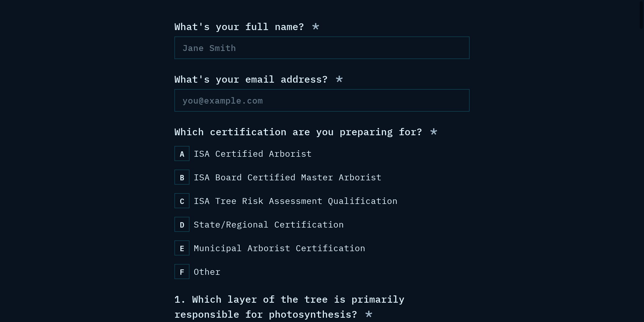Select the State/Regional Certification option text

[x=269, y=225]
